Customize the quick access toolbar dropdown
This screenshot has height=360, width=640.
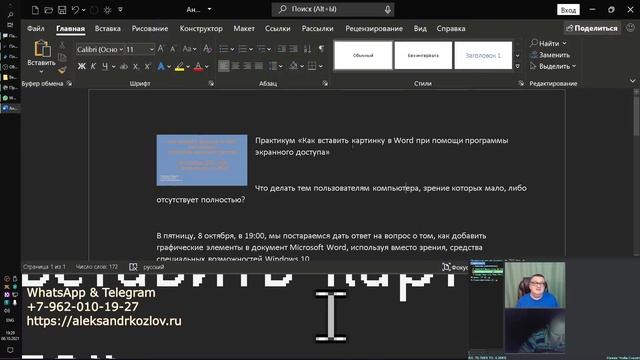pyautogui.click(x=120, y=10)
